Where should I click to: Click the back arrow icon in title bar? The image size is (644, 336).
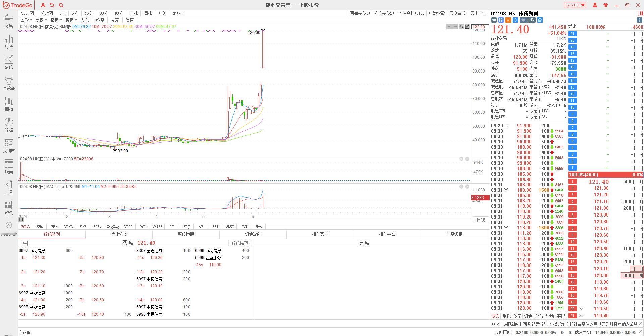[x=52, y=5]
